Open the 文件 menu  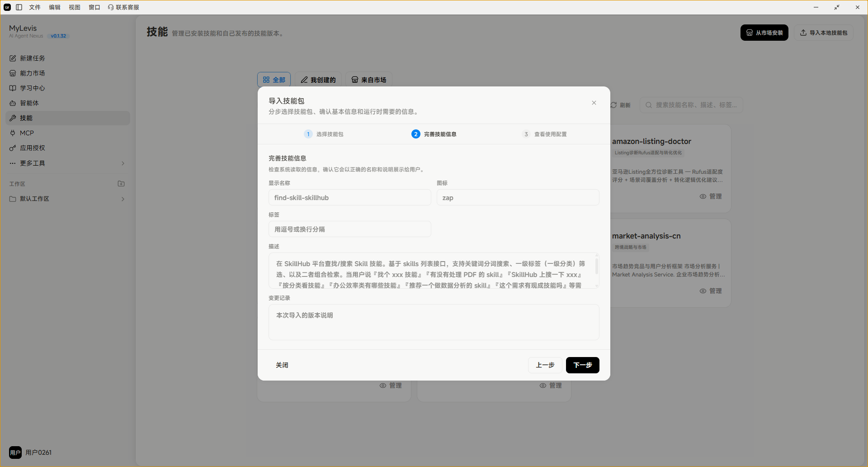pyautogui.click(x=35, y=7)
